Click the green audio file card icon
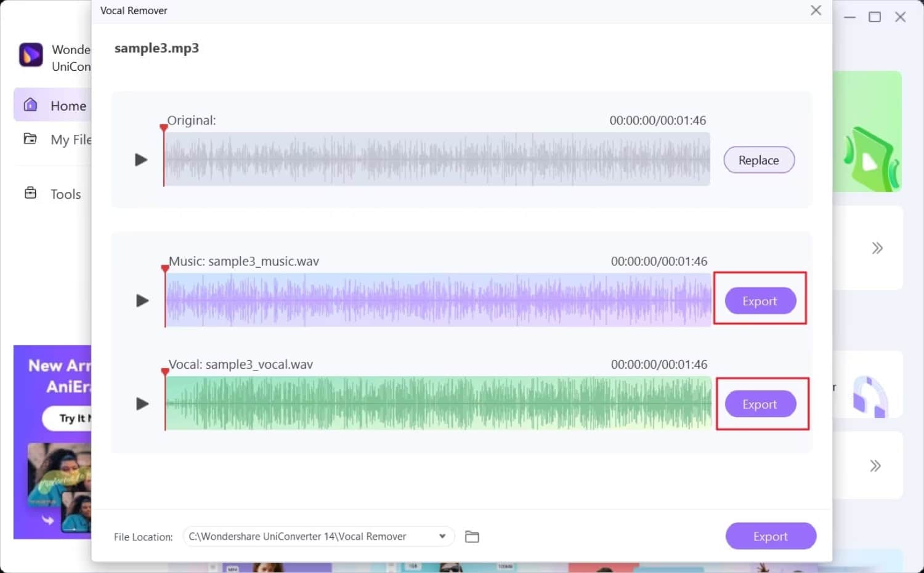This screenshot has height=573, width=924. tap(871, 158)
